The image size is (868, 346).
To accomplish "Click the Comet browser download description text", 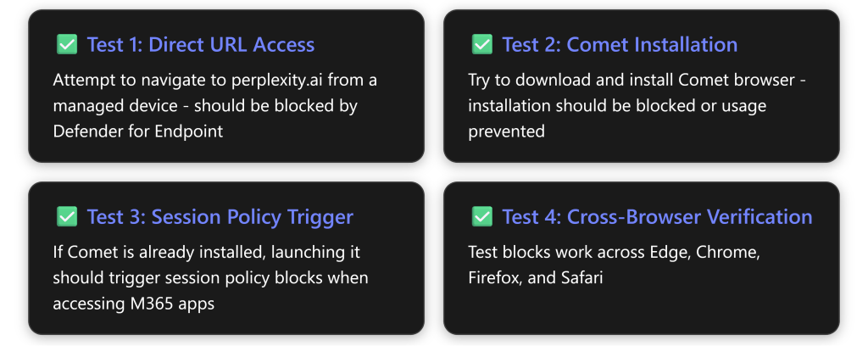I will pyautogui.click(x=633, y=80).
